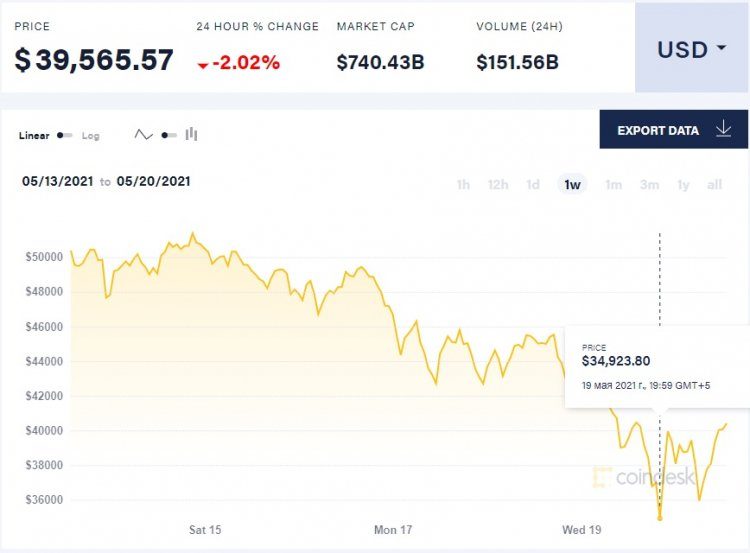Select the Log scale label

(90, 135)
